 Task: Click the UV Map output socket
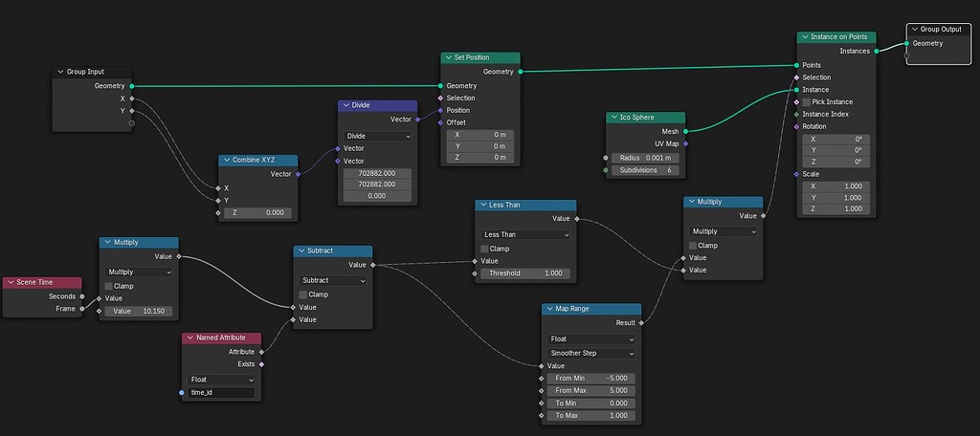[685, 143]
